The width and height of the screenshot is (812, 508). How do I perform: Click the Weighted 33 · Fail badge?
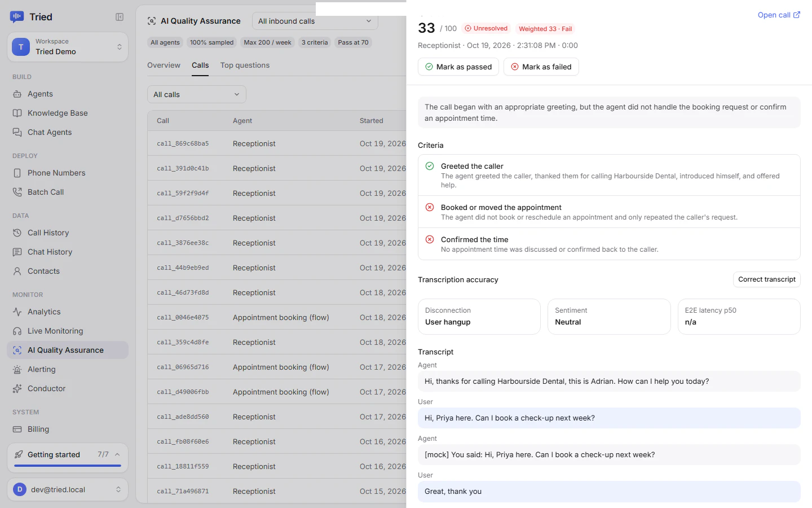click(545, 29)
